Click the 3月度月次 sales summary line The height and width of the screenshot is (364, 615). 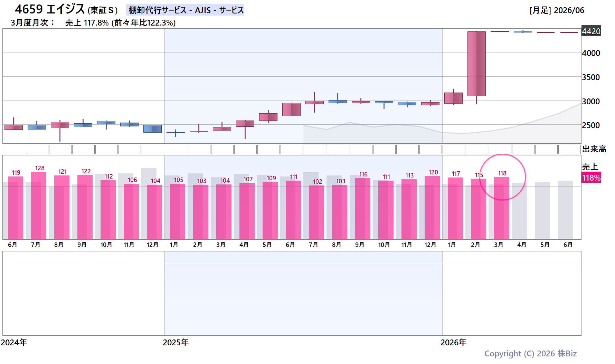(93, 23)
